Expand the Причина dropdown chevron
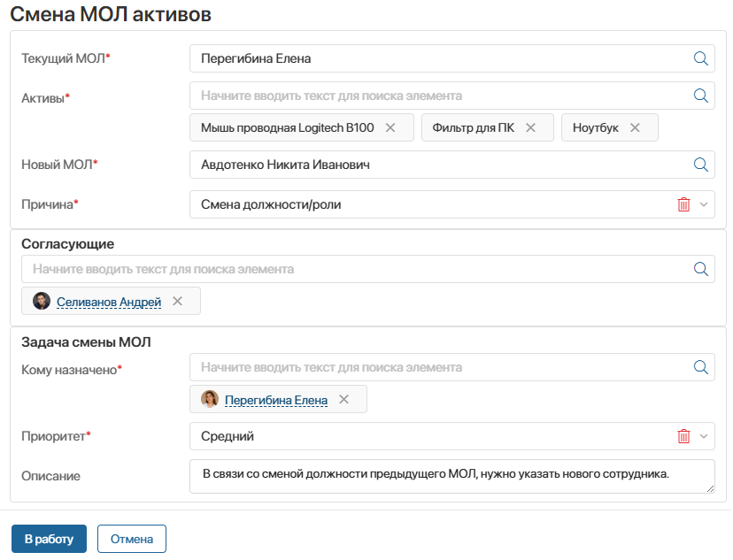Screen dimensions: 733x560 704,204
